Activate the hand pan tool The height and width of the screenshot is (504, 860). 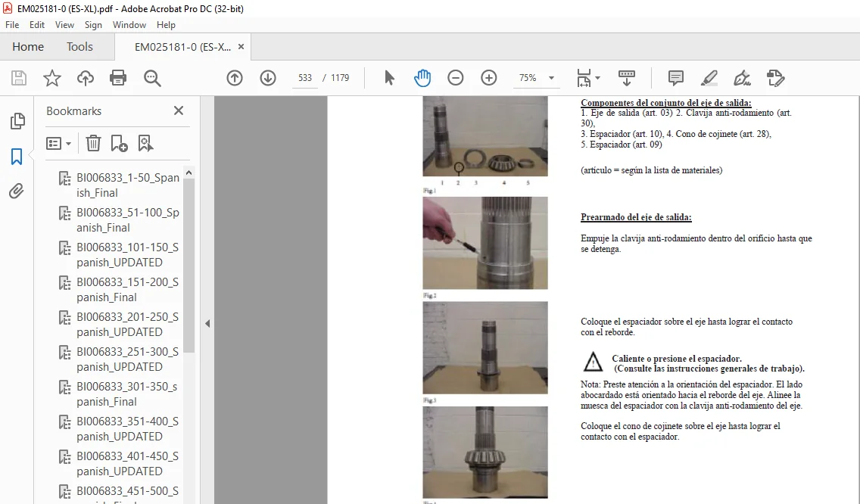coord(422,78)
